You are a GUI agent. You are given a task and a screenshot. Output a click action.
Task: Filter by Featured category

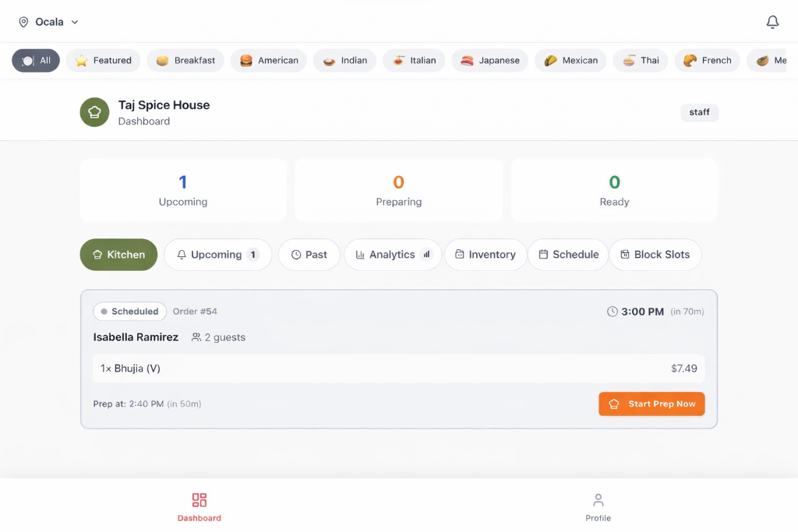(x=104, y=61)
